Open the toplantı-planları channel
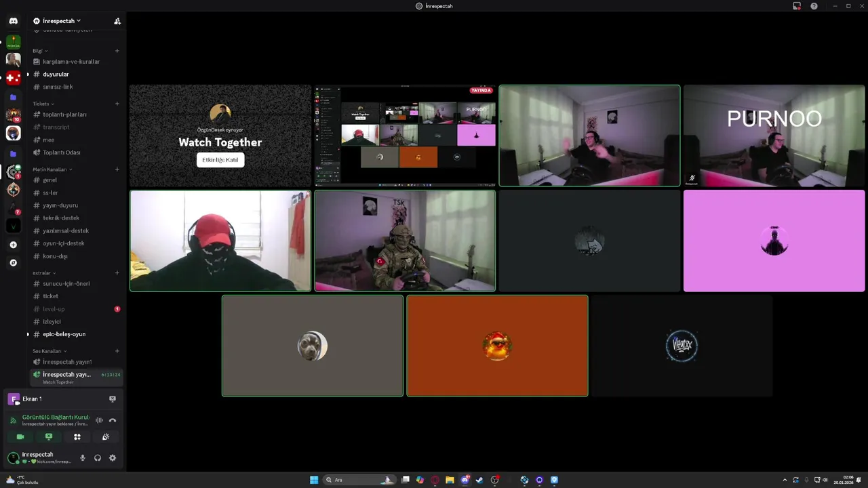Screen dimensions: 868x488 pos(76,115)
